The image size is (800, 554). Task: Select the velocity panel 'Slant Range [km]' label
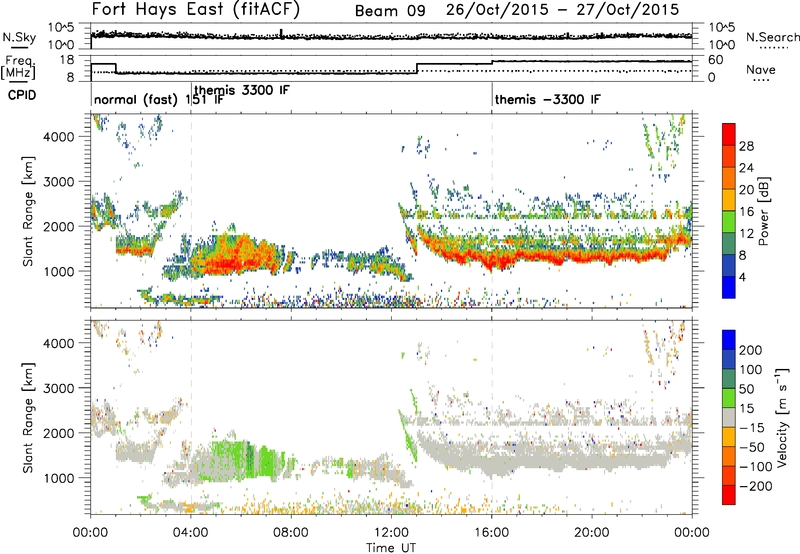(x=28, y=417)
